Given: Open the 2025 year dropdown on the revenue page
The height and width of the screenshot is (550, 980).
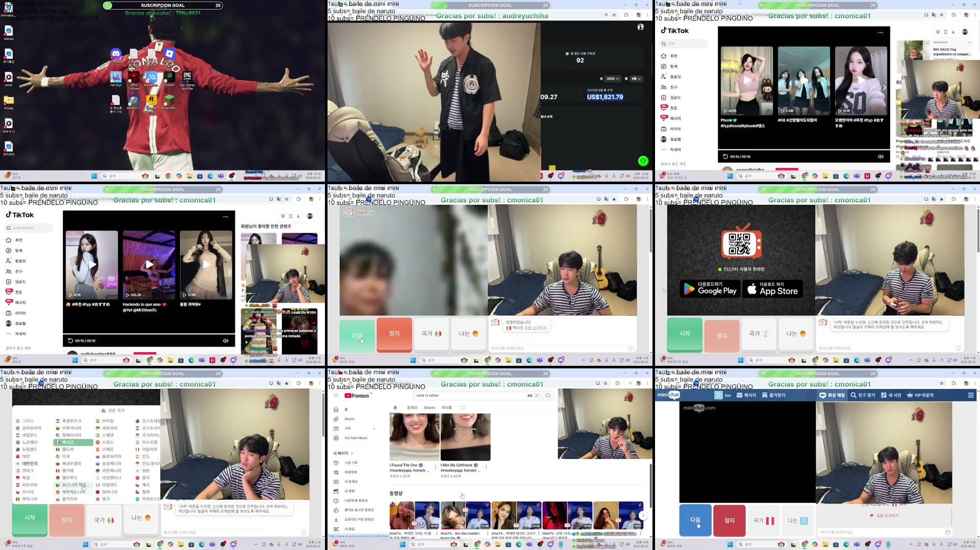Looking at the screenshot, I should point(612,79).
